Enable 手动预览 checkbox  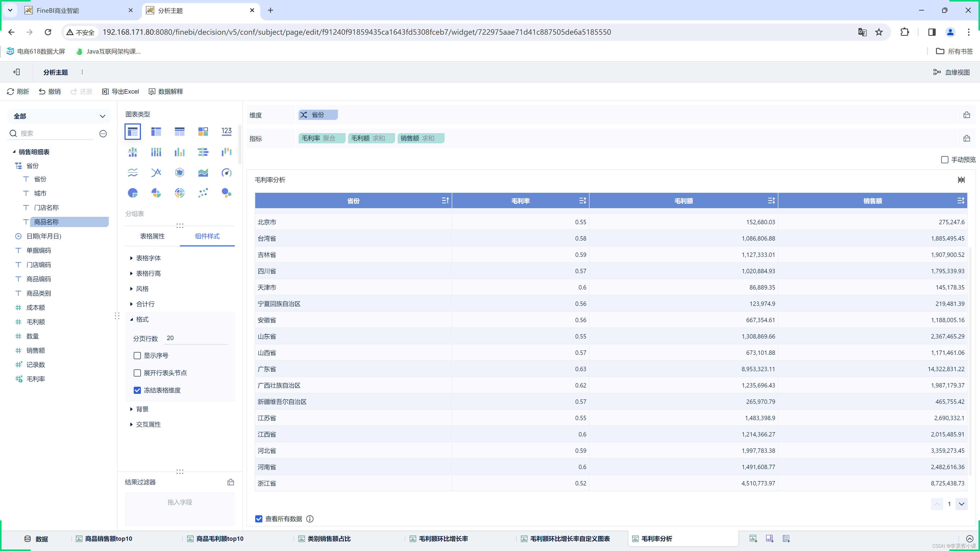tap(945, 160)
